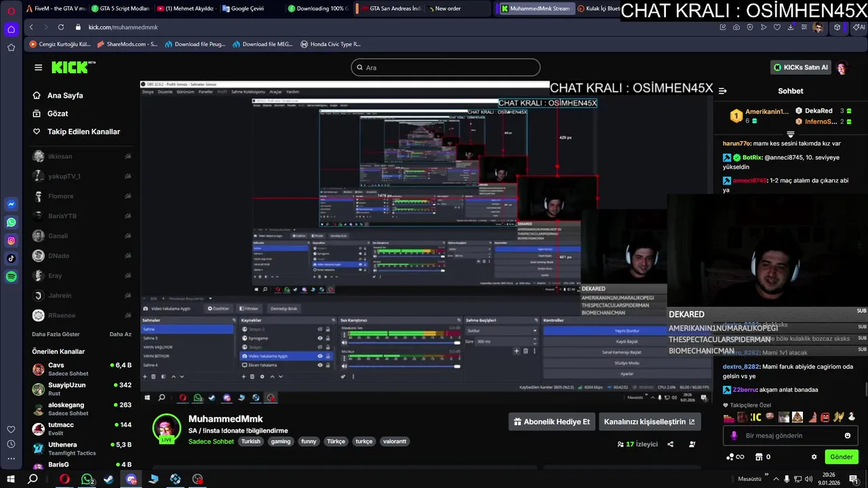Click Abonelik Hediye Et button
Viewport: 868px width, 488px height.
pyautogui.click(x=551, y=422)
